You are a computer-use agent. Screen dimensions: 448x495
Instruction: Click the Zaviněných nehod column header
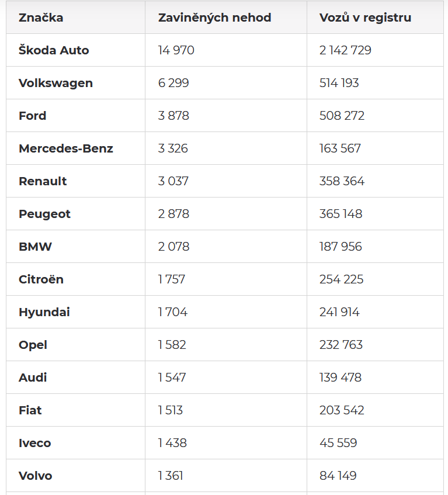(214, 18)
